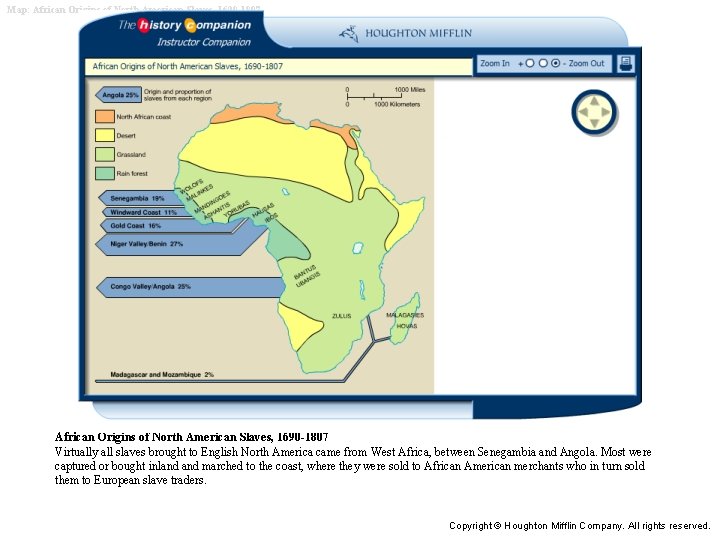The width and height of the screenshot is (720, 540).
Task: Click the map title in the yellow bar
Action: pyautogui.click(x=187, y=66)
